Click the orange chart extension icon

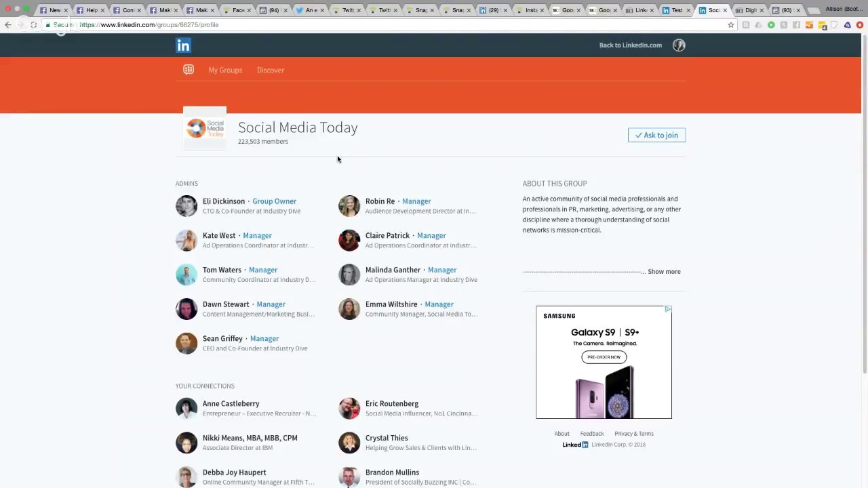pyautogui.click(x=809, y=25)
